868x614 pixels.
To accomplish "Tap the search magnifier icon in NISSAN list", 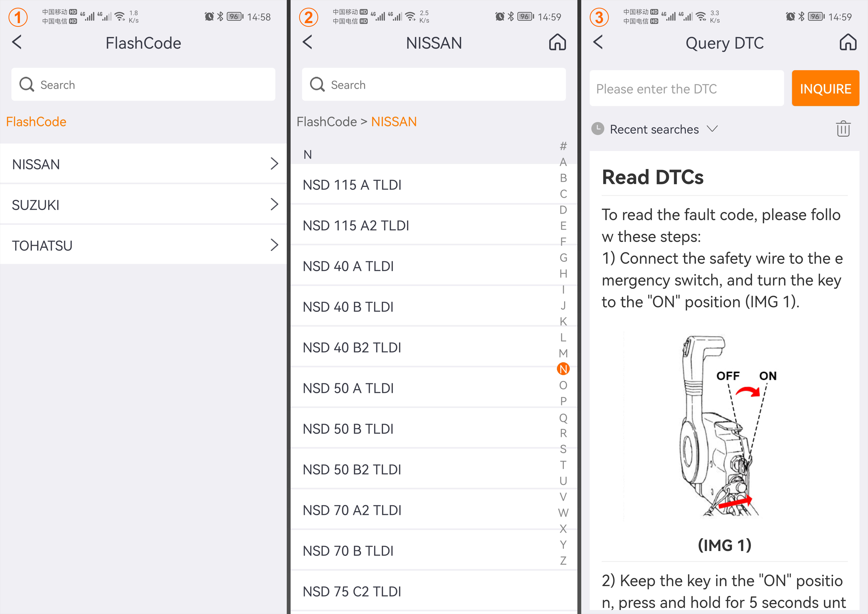I will click(x=318, y=85).
